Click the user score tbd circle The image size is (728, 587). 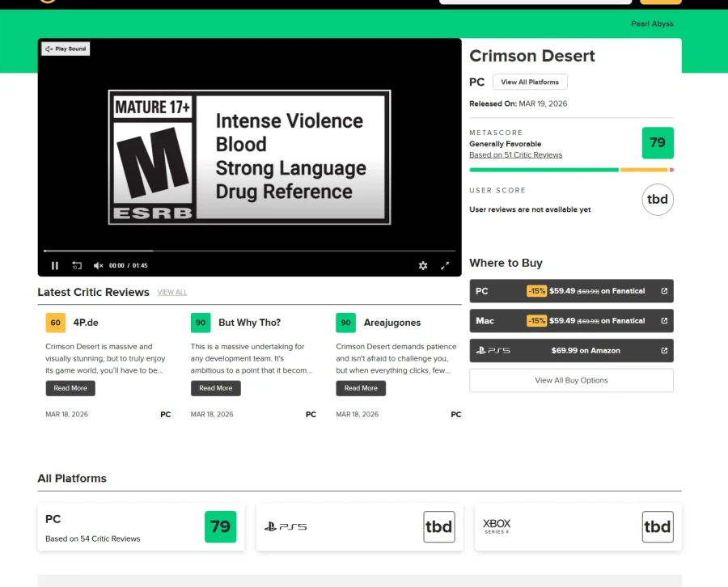[657, 200]
